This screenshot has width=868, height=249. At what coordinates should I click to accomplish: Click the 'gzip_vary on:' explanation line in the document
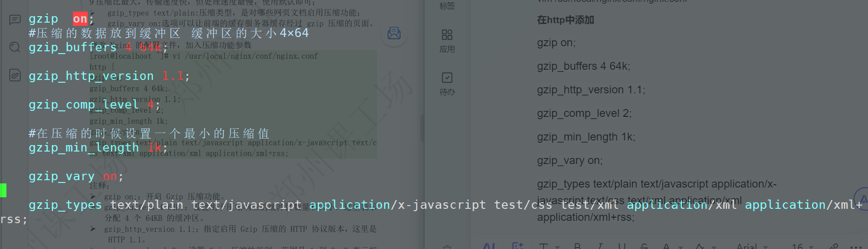(241, 23)
